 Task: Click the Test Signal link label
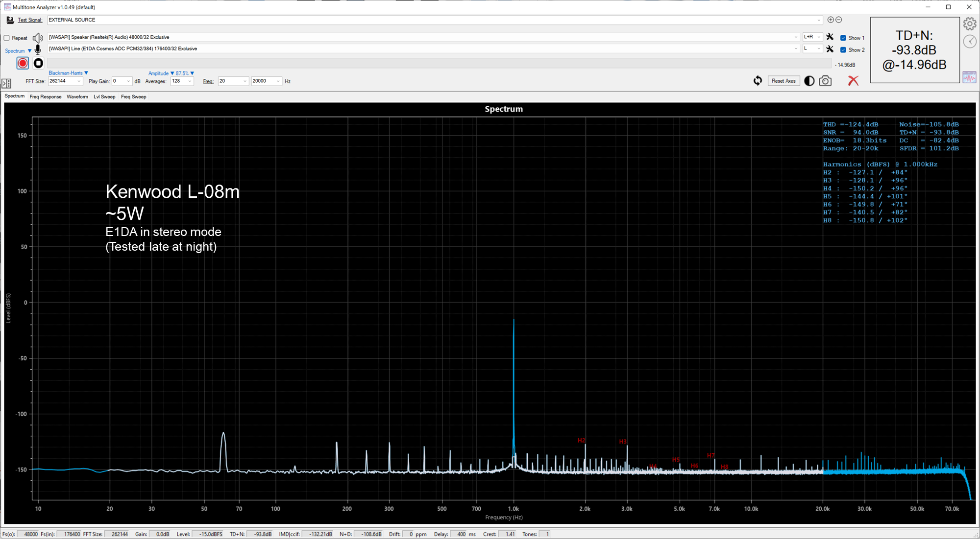[30, 20]
